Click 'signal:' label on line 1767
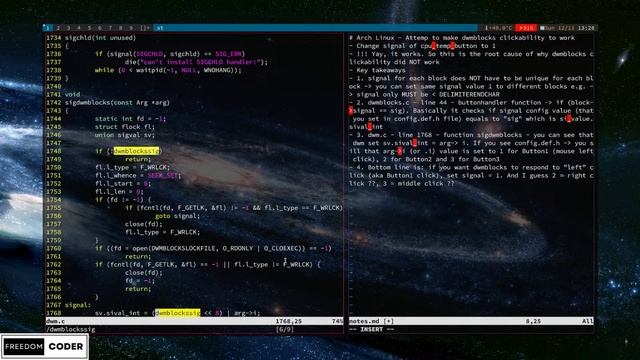The image size is (640, 360). coord(78,305)
